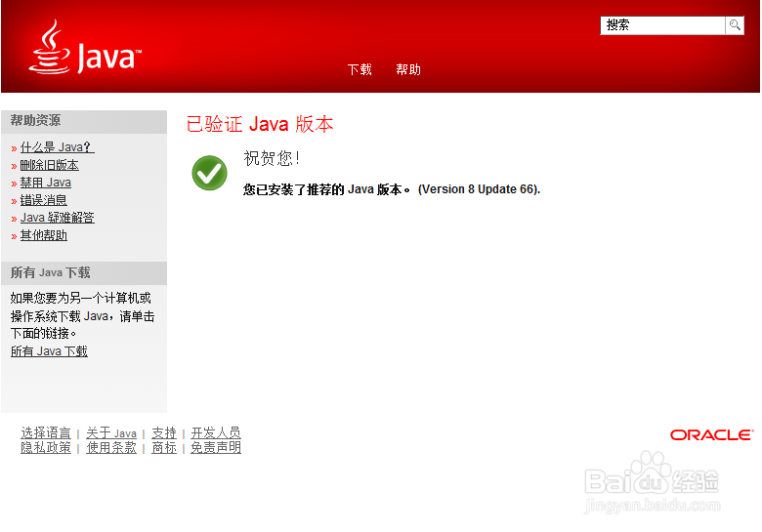Click 选择语言 footer link

click(x=46, y=432)
